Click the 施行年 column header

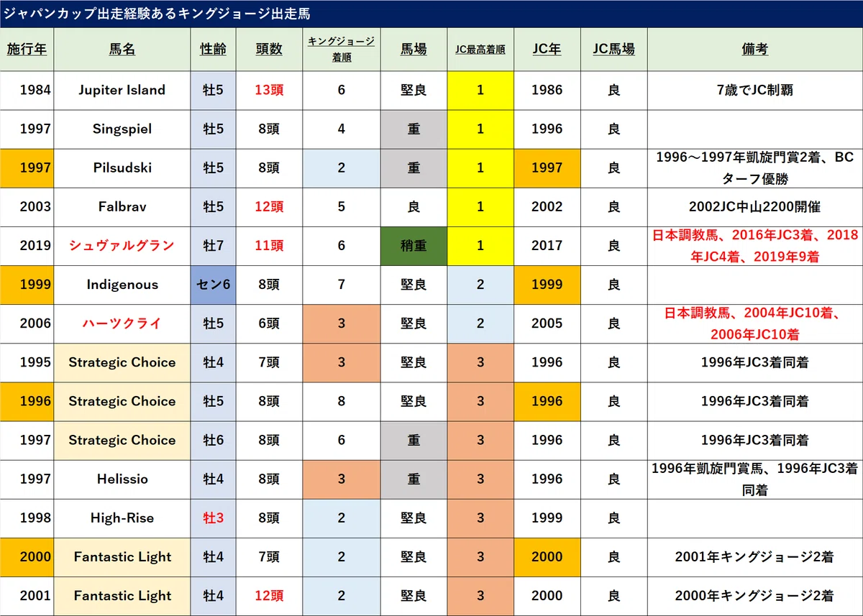[x=27, y=50]
